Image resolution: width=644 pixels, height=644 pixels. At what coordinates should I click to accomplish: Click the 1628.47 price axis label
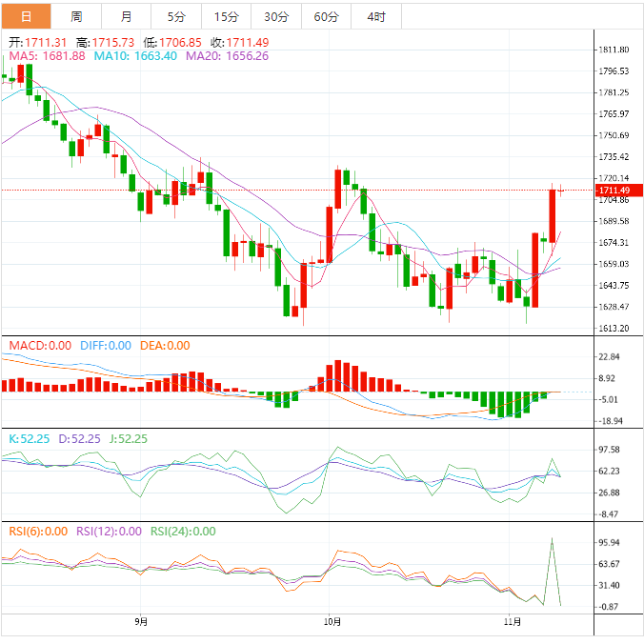614,307
